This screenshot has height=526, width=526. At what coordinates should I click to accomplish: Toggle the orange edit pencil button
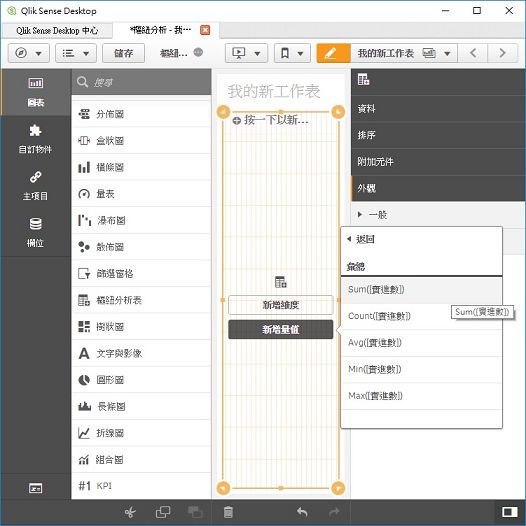pos(333,53)
